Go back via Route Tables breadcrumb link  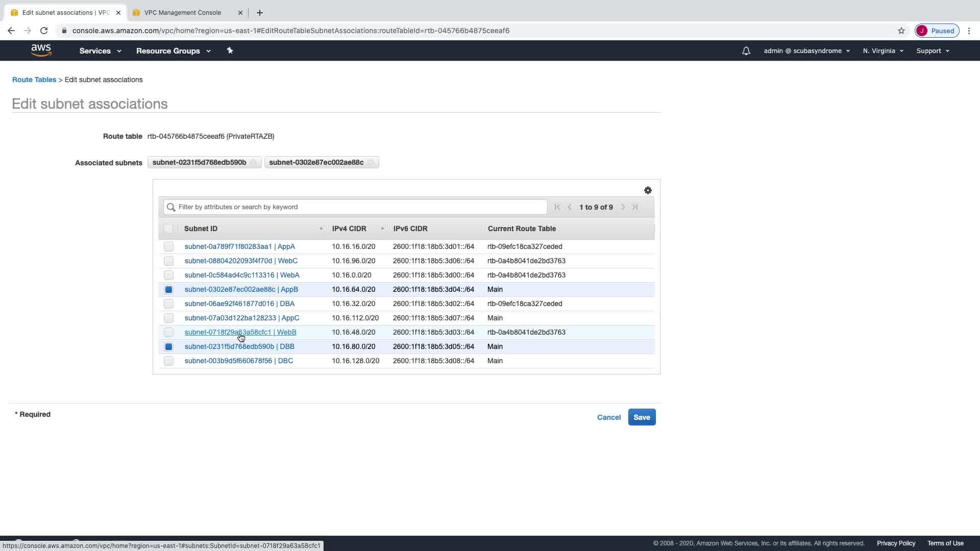tap(34, 80)
